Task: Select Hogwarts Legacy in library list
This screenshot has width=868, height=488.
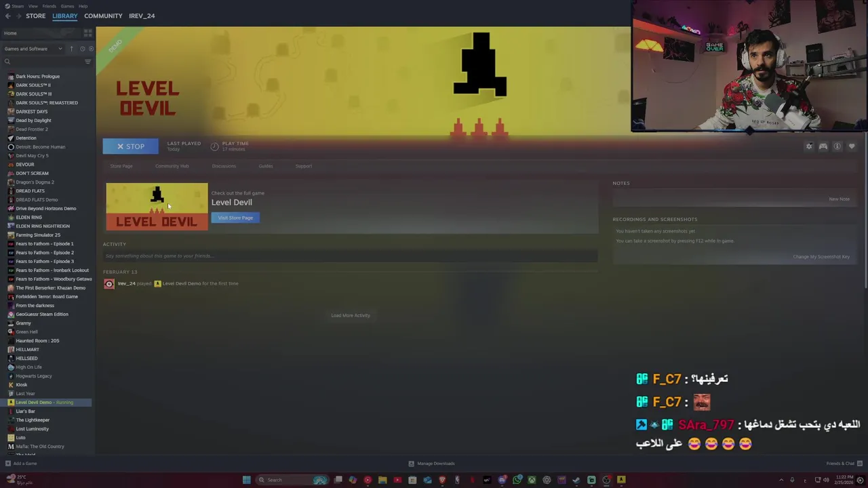Action: click(33, 376)
